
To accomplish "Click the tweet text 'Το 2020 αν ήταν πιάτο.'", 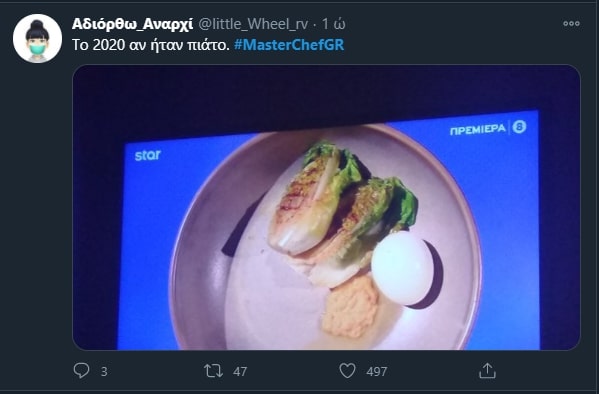I will click(151, 45).
